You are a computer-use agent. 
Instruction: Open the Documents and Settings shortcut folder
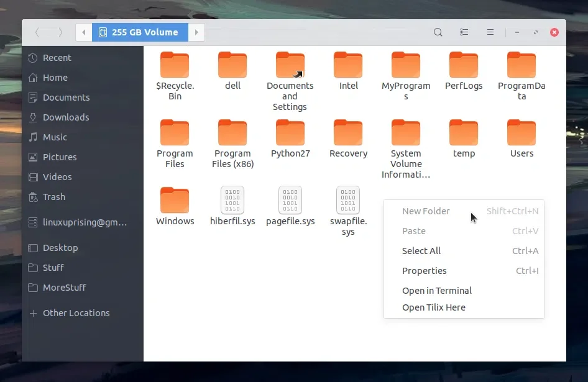point(290,65)
